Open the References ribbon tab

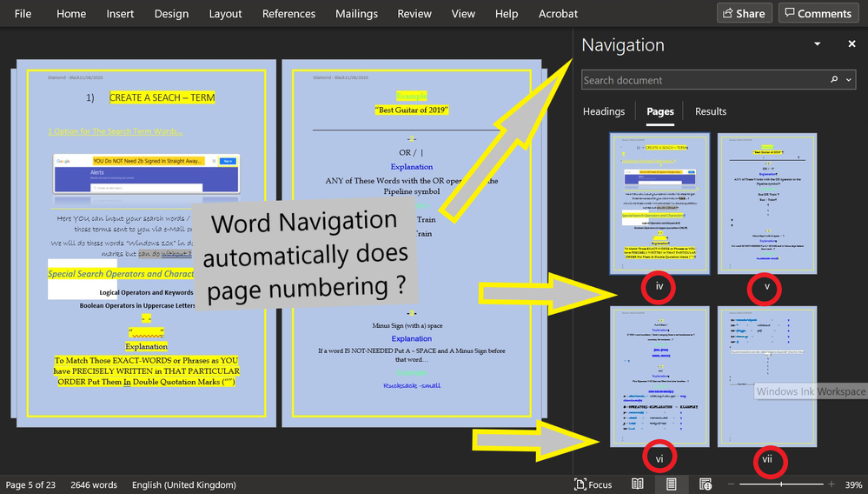(x=288, y=14)
